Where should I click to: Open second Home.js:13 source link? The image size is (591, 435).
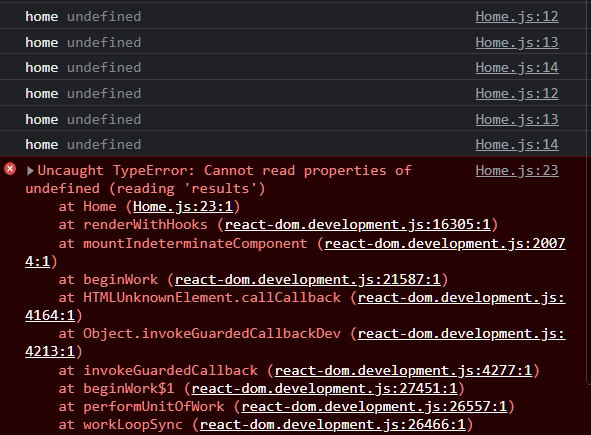pos(517,119)
